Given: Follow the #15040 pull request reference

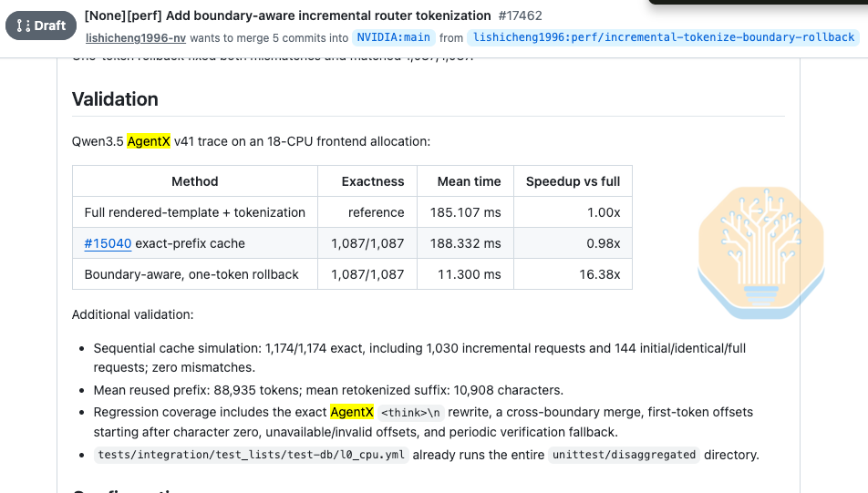Looking at the screenshot, I should click(108, 243).
